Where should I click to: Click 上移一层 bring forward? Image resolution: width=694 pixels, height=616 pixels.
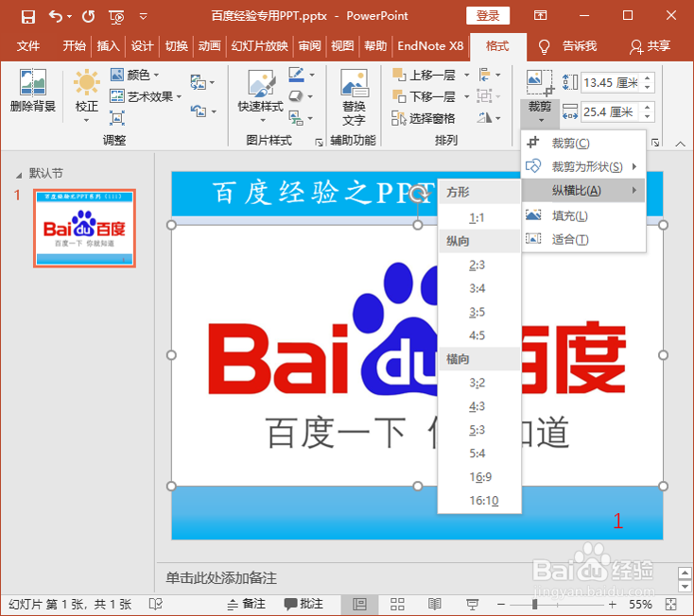[x=424, y=75]
